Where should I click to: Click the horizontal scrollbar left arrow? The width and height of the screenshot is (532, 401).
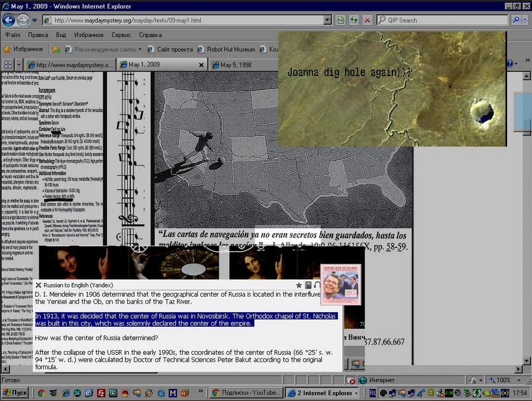coord(5,369)
